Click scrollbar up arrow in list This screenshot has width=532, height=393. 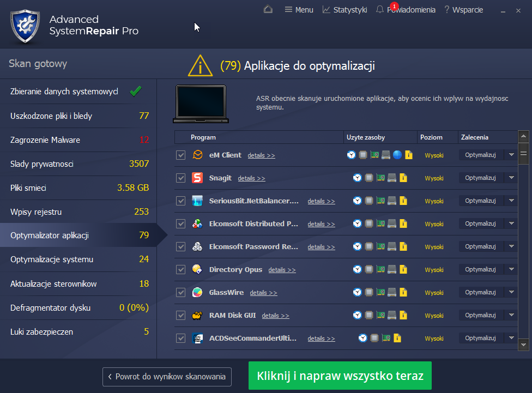[523, 136]
